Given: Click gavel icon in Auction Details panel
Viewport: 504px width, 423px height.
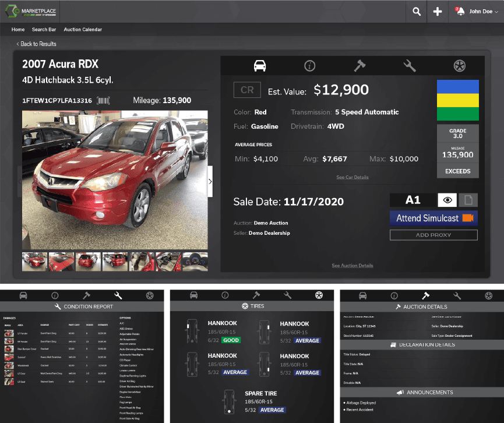Looking at the screenshot, I should coord(425,296).
